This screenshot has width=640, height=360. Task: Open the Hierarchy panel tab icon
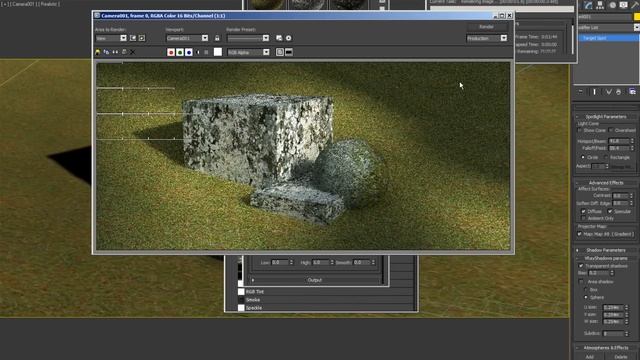600,5
